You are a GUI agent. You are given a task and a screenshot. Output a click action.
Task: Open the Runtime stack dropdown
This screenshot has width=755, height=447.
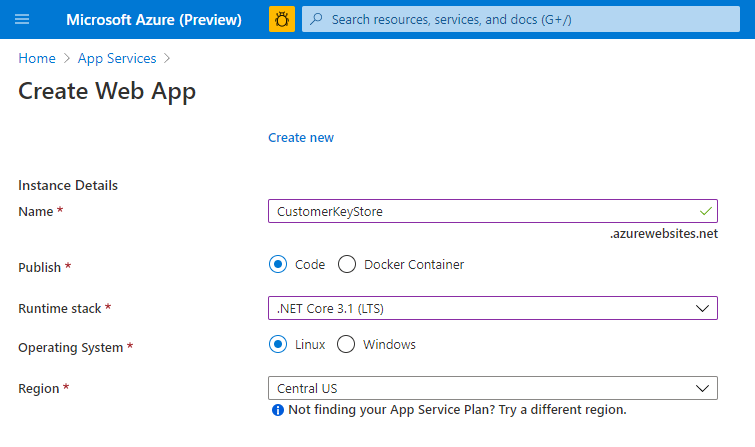click(493, 308)
